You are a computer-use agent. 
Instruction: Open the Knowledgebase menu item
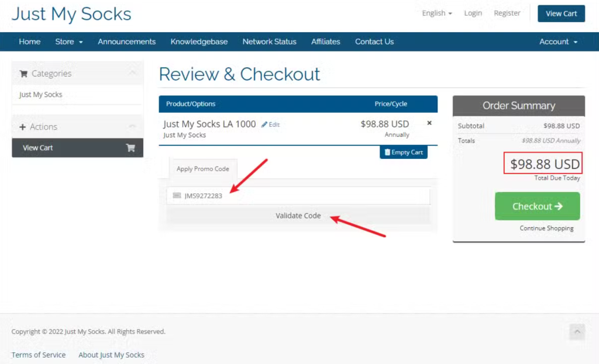tap(199, 41)
